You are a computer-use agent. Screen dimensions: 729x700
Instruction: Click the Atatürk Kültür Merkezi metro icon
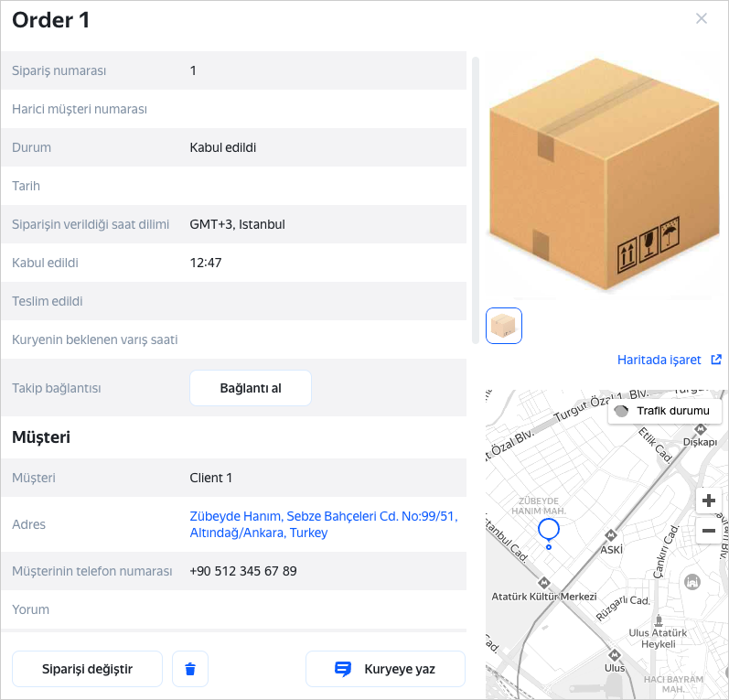544,583
